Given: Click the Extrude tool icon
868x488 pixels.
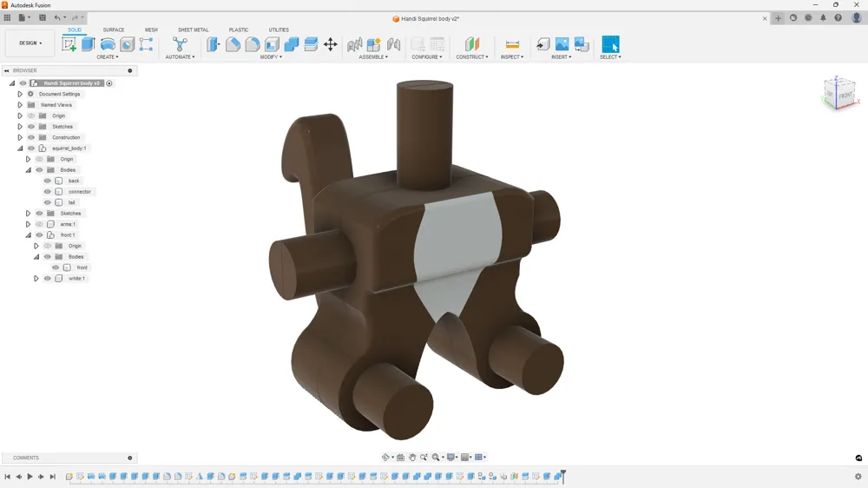Looking at the screenshot, I should [89, 44].
